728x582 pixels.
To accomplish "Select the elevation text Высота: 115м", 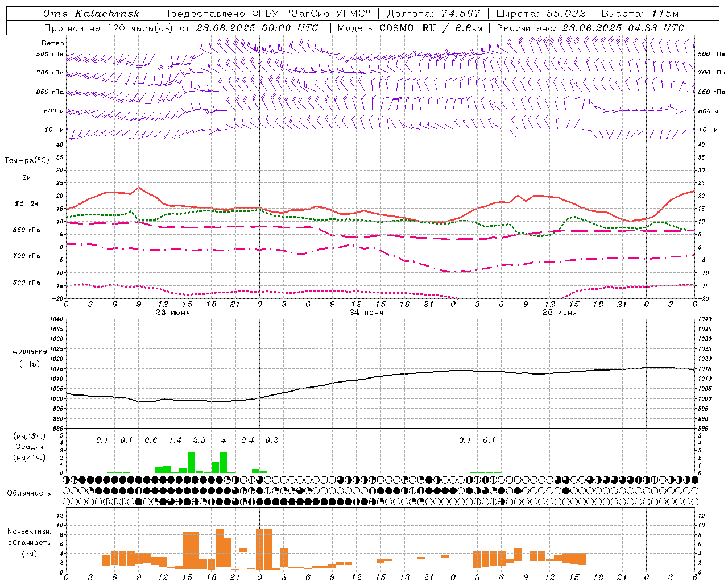I will 640,14.
